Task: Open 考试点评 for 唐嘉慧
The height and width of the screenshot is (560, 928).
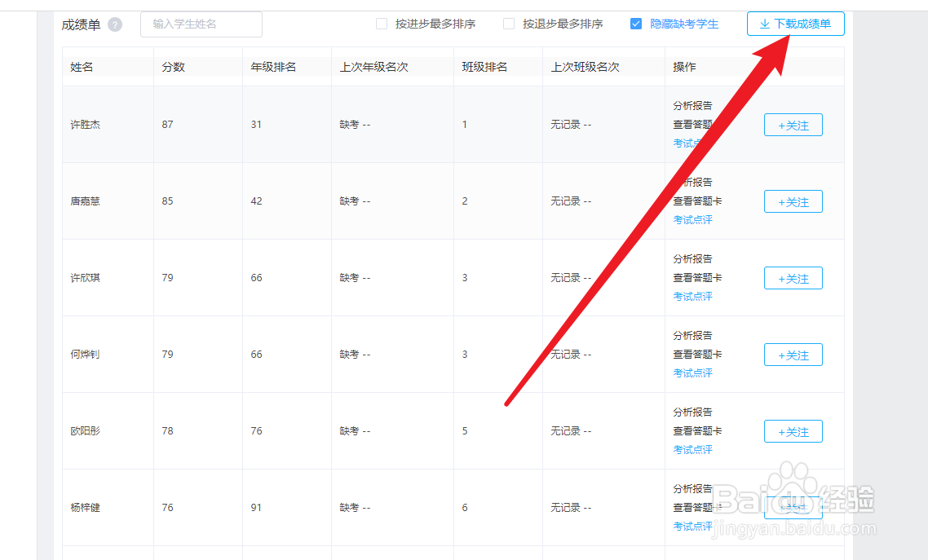Action: (x=692, y=220)
